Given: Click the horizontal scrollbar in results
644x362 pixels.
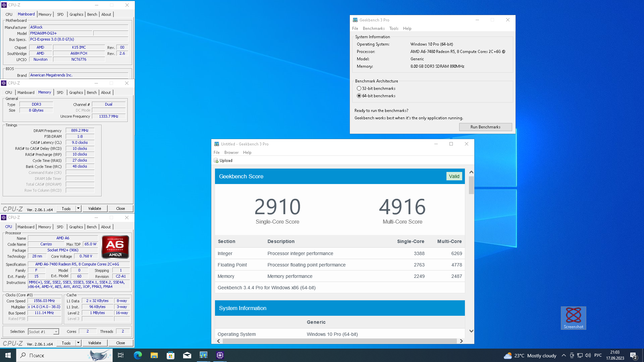Looking at the screenshot, I should [x=339, y=341].
